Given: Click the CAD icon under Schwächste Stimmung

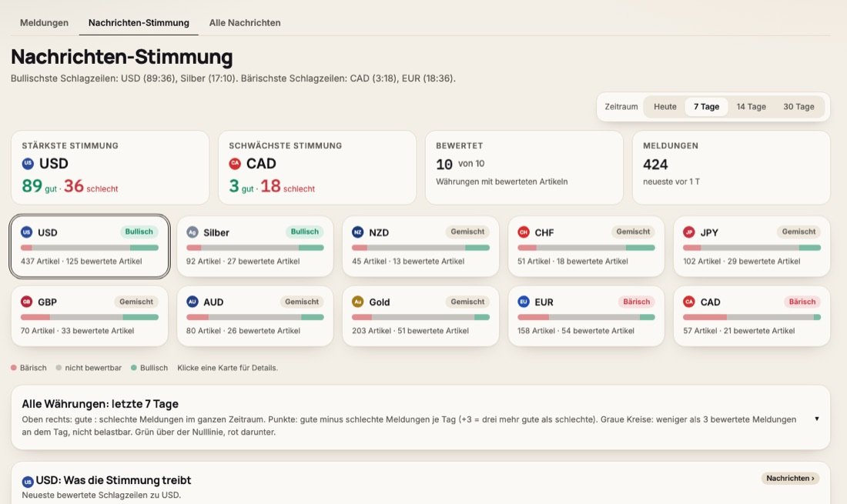Looking at the screenshot, I should (x=235, y=163).
